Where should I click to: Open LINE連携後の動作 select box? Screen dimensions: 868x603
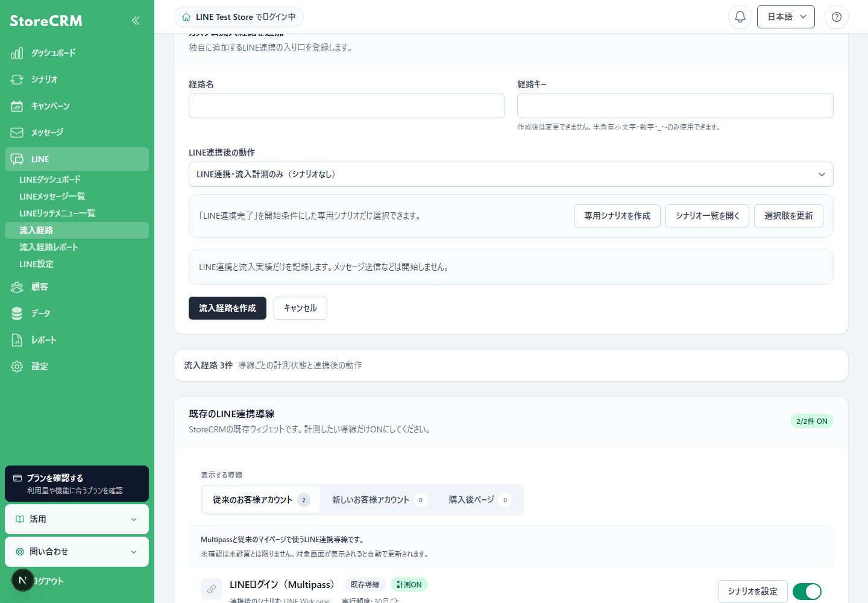(x=511, y=174)
